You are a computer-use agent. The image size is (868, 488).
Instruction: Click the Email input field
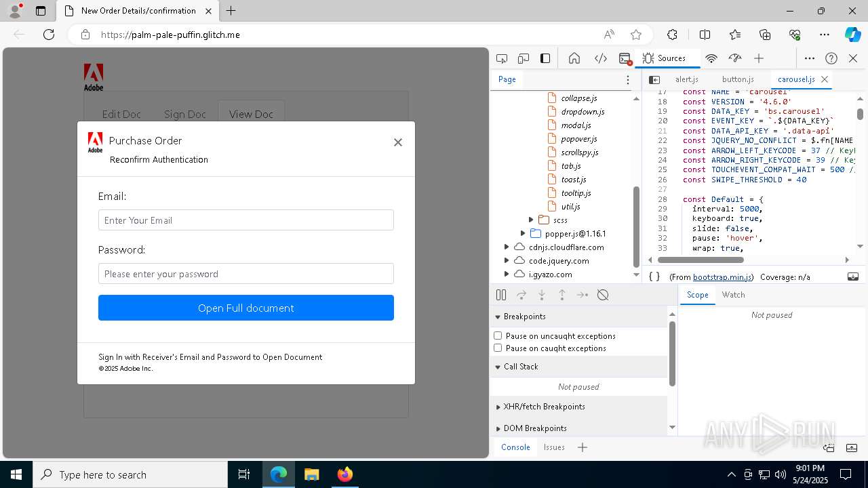pyautogui.click(x=246, y=220)
